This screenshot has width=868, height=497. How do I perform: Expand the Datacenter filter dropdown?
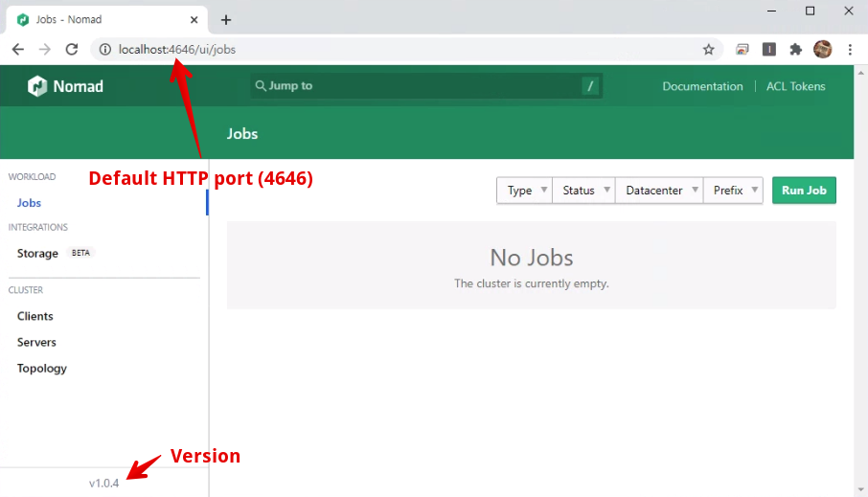pyautogui.click(x=659, y=191)
